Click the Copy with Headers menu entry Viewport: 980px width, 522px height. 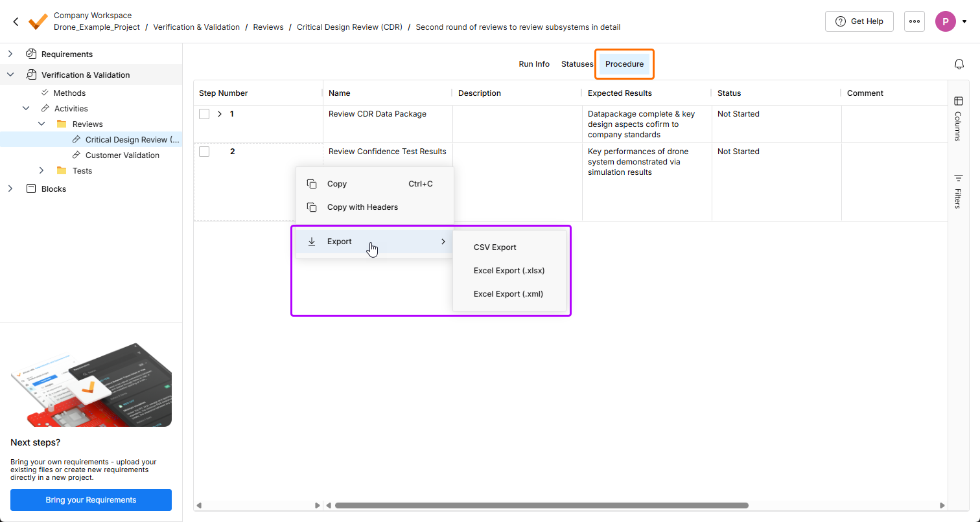[x=362, y=207]
